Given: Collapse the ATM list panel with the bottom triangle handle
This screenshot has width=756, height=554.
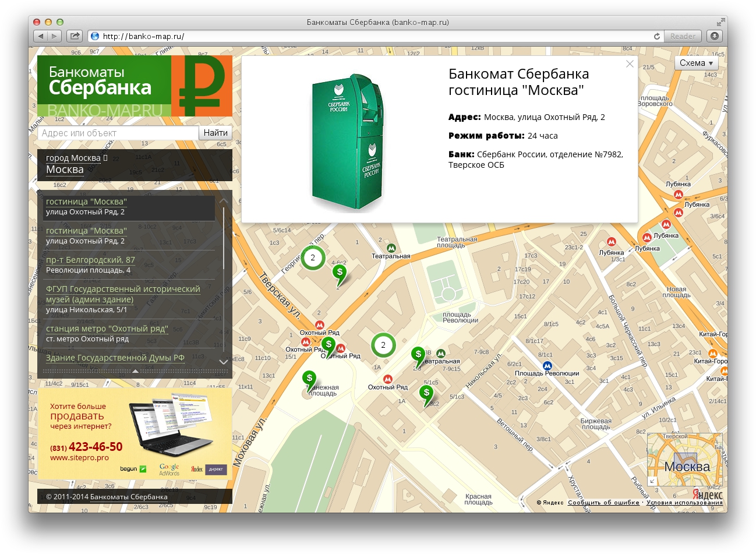Looking at the screenshot, I should [x=135, y=371].
